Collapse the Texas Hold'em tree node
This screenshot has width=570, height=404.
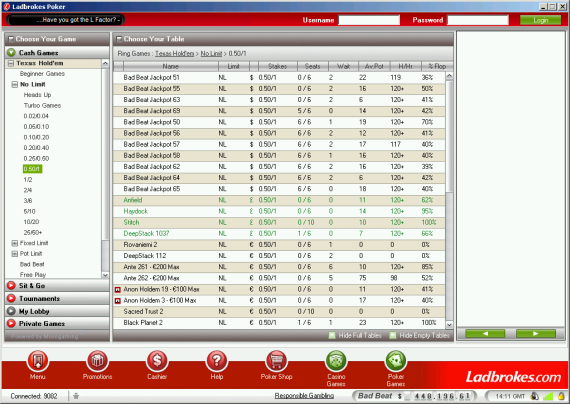tap(11, 63)
